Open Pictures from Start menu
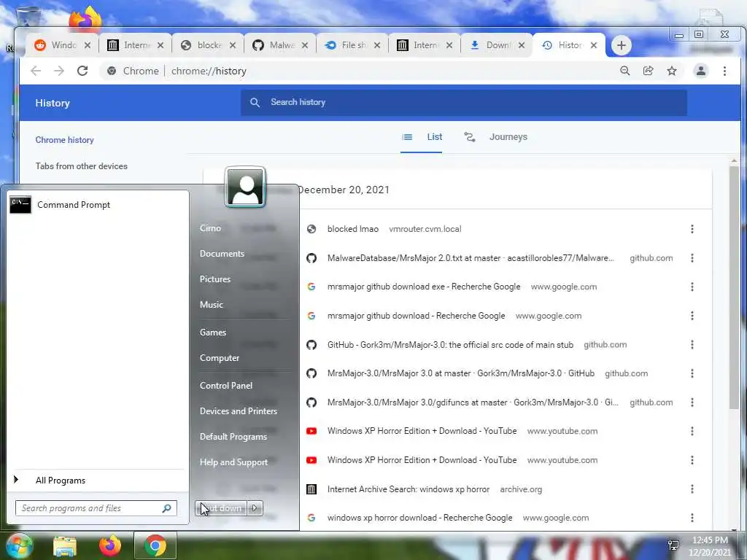Screen dimensions: 747x560 (x=215, y=279)
